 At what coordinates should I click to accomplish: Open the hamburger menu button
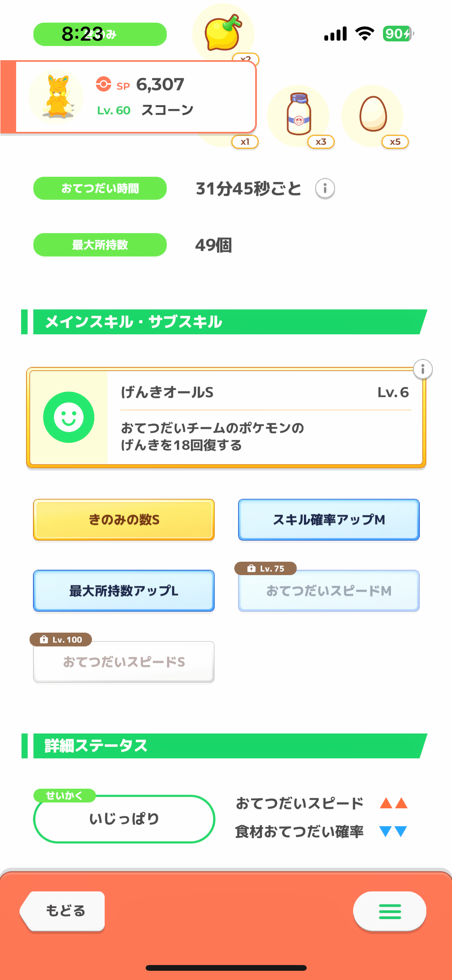(x=390, y=911)
